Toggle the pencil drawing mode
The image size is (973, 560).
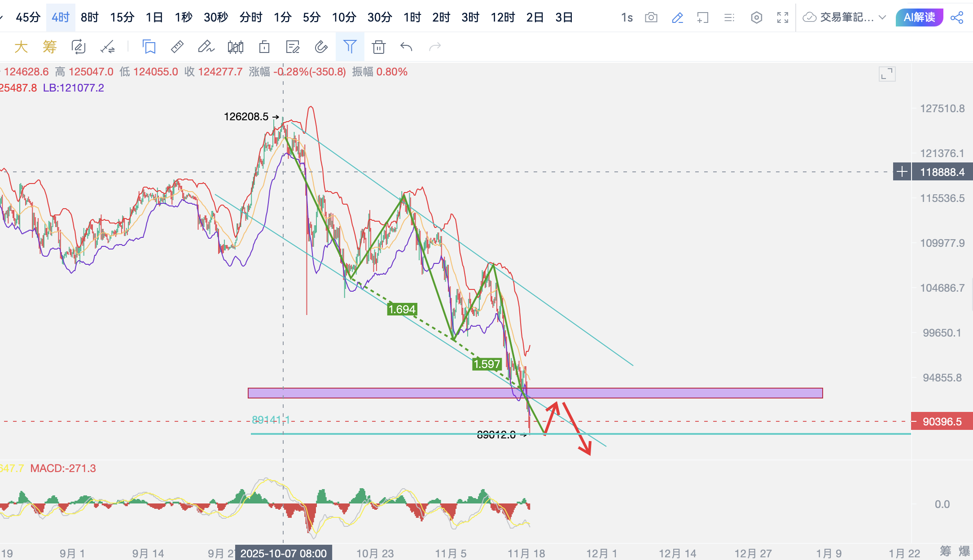[x=677, y=17]
